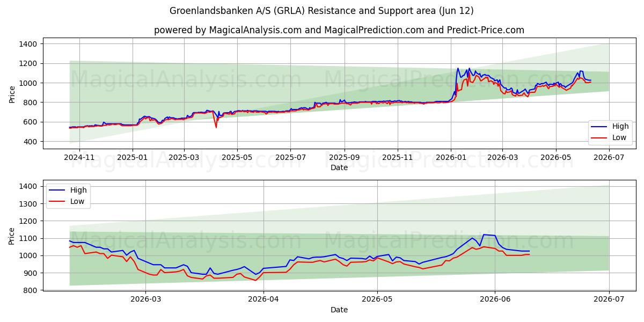Image resolution: width=644 pixels, height=322 pixels.
Task: Click '2025-01' date tick on top chart
Action: pyautogui.click(x=133, y=158)
